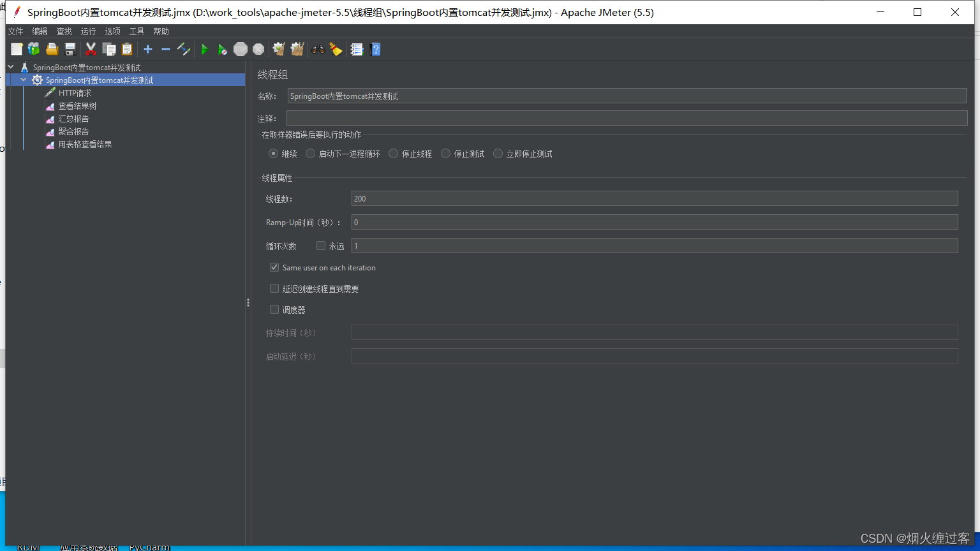Collapse the selected thread group node arrow

click(x=24, y=80)
